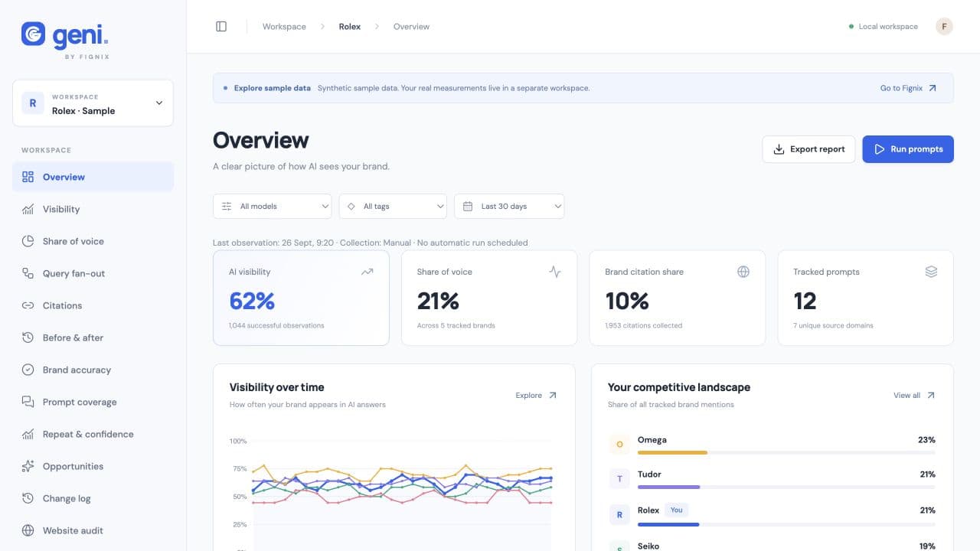Open the Rolex · Sample workspace switcher
Viewport: 980px width, 551px height.
93,103
